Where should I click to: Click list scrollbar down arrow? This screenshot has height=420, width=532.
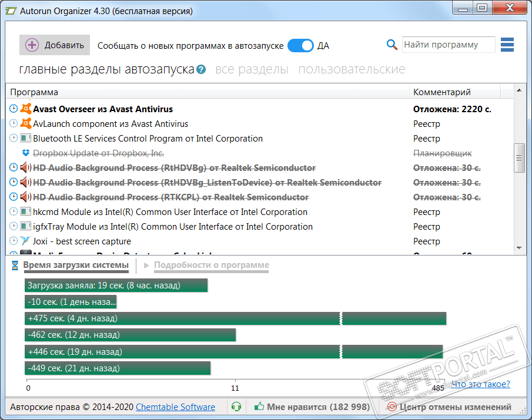pyautogui.click(x=519, y=248)
